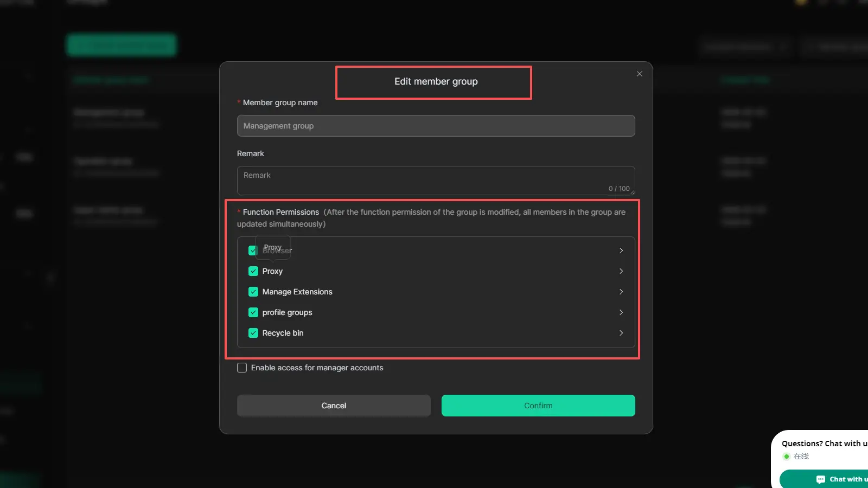
Task: Uncheck the Browser permission checkbox
Action: (252, 251)
